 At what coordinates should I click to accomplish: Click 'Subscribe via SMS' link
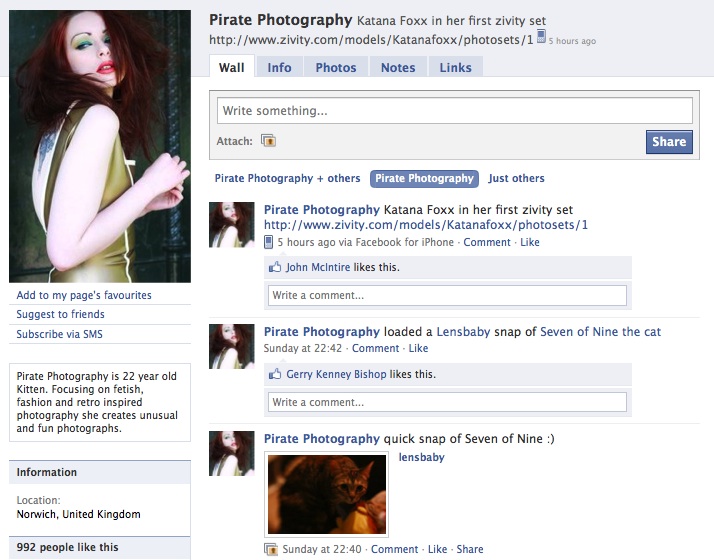click(x=60, y=334)
